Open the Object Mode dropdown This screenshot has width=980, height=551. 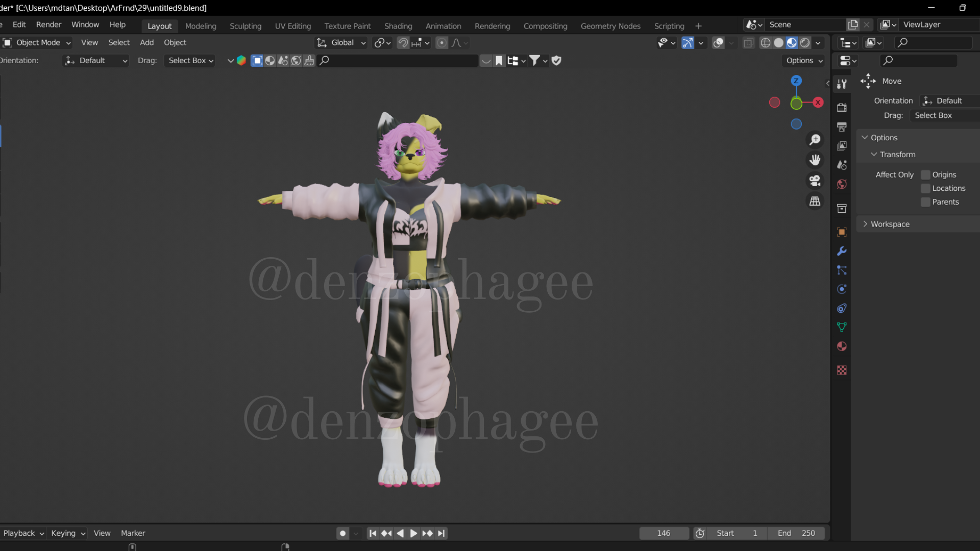coord(37,43)
